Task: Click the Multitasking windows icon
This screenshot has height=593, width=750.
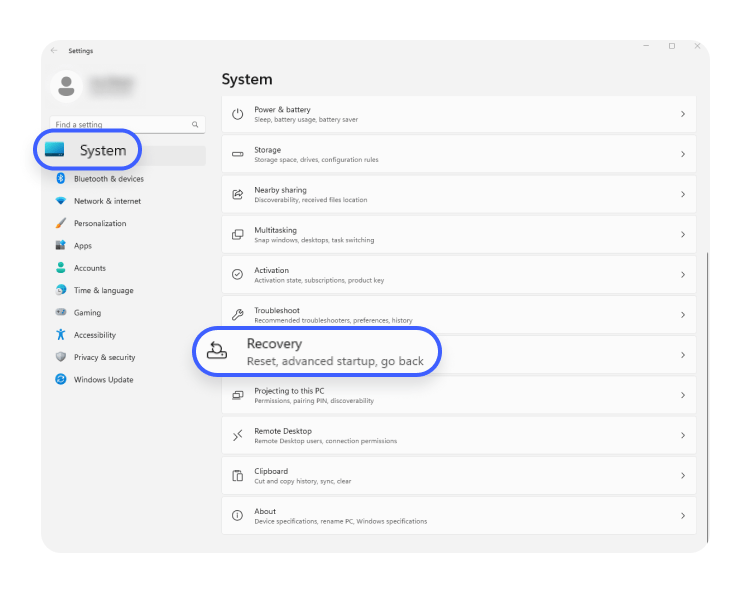Action: coord(237,234)
